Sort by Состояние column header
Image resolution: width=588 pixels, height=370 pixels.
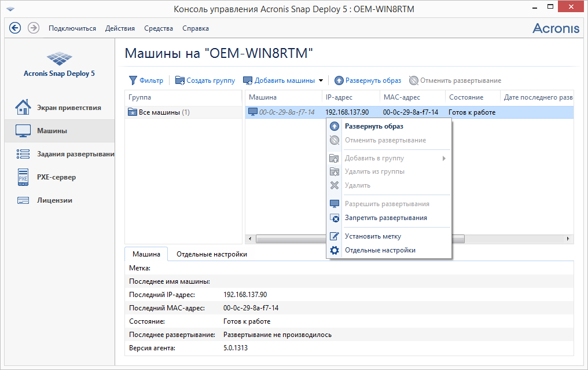472,97
